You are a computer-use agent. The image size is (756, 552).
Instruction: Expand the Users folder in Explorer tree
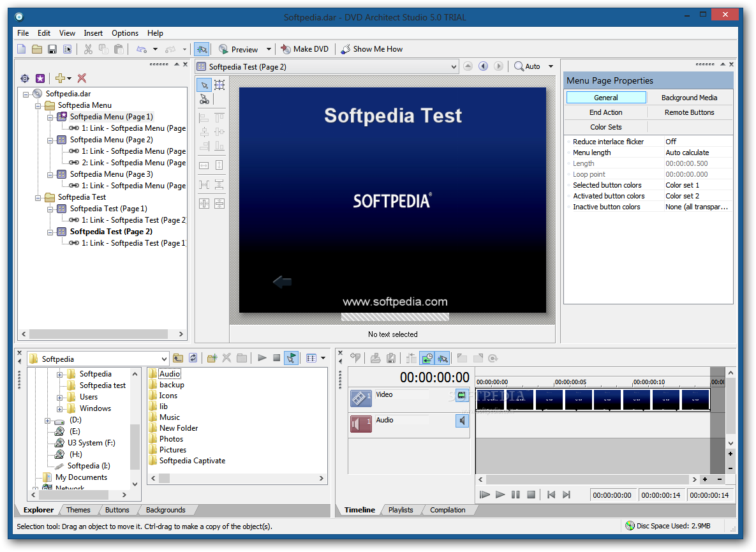(x=59, y=398)
